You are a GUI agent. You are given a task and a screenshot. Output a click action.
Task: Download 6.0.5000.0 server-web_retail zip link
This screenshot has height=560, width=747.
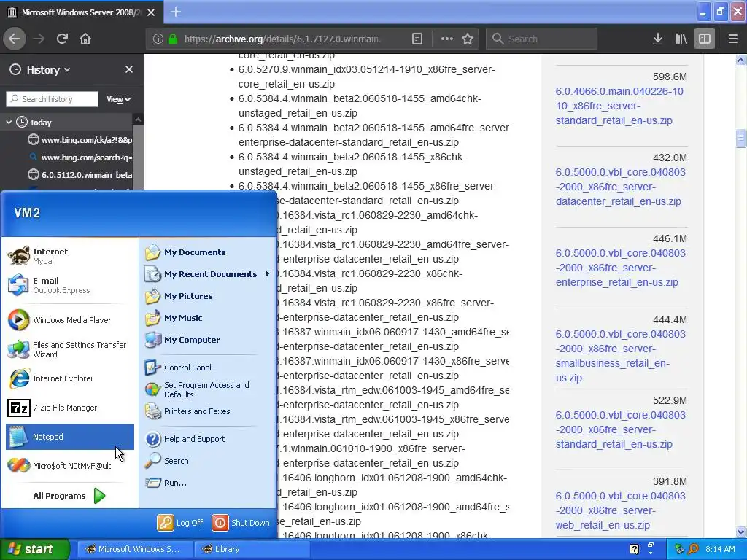pyautogui.click(x=620, y=510)
